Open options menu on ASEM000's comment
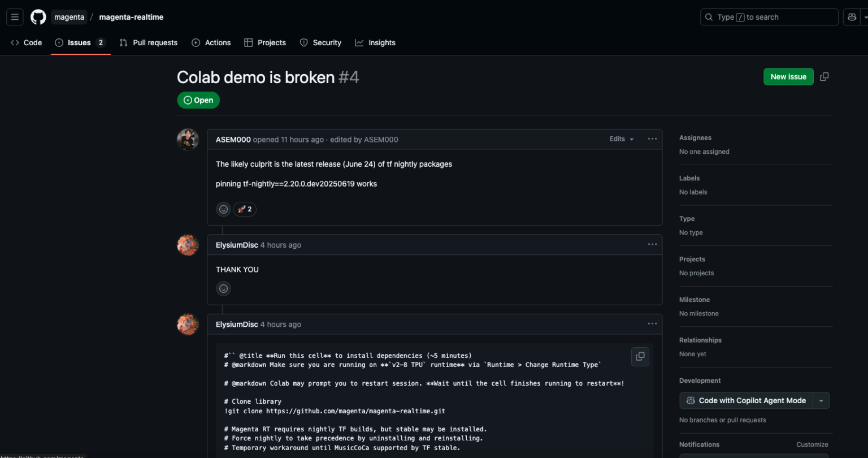Viewport: 868px width, 458px height. coord(652,139)
